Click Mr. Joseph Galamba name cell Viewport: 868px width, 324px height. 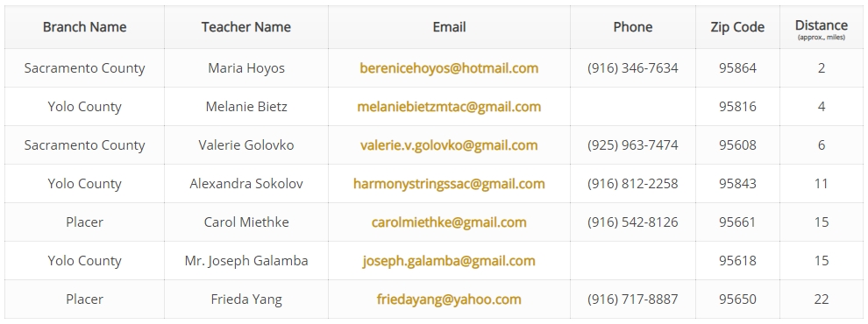(246, 261)
